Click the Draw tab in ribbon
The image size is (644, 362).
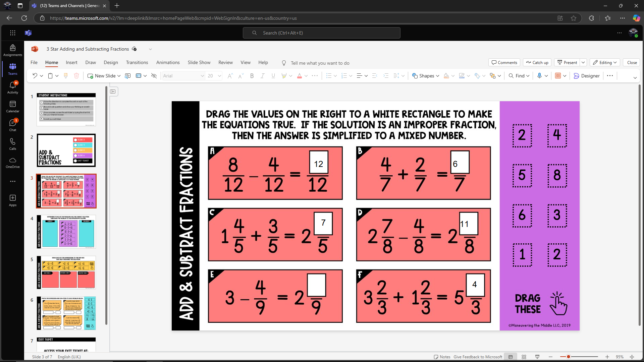click(91, 62)
